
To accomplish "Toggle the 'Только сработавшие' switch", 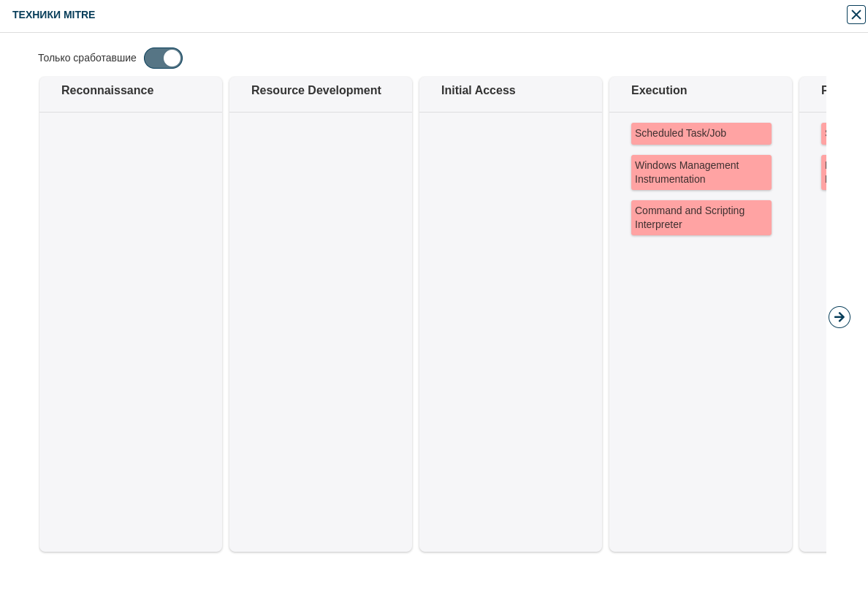I will (x=163, y=58).
